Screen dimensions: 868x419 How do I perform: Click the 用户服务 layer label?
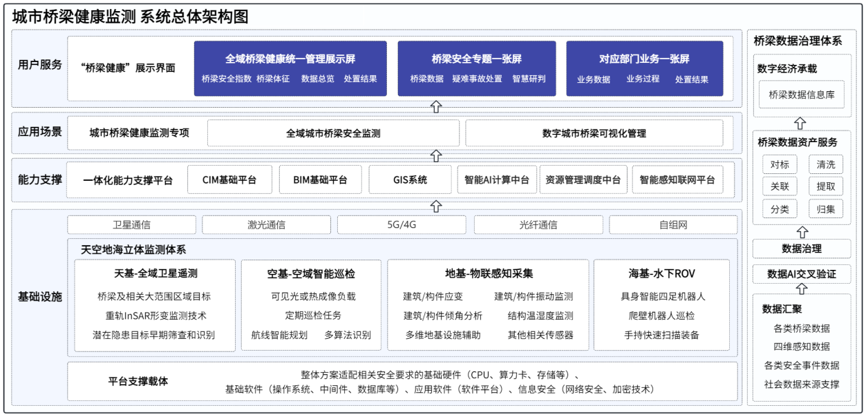pos(40,65)
